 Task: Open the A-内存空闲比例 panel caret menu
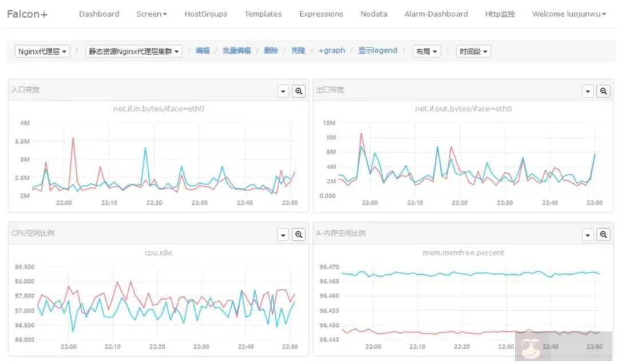pyautogui.click(x=588, y=234)
